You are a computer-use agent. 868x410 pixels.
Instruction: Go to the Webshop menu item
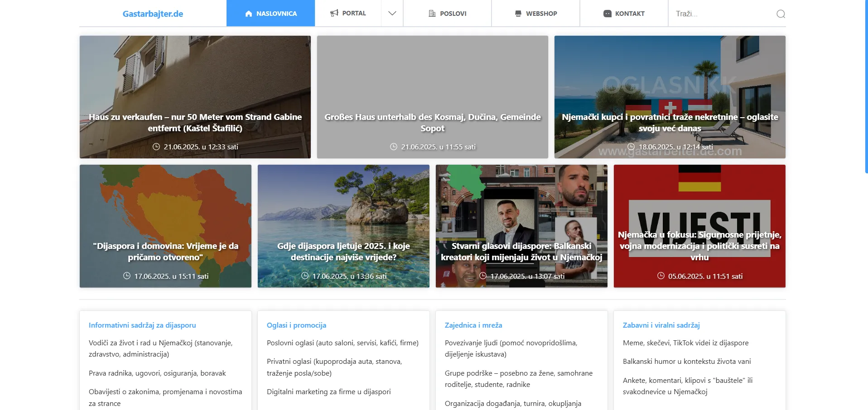point(541,14)
